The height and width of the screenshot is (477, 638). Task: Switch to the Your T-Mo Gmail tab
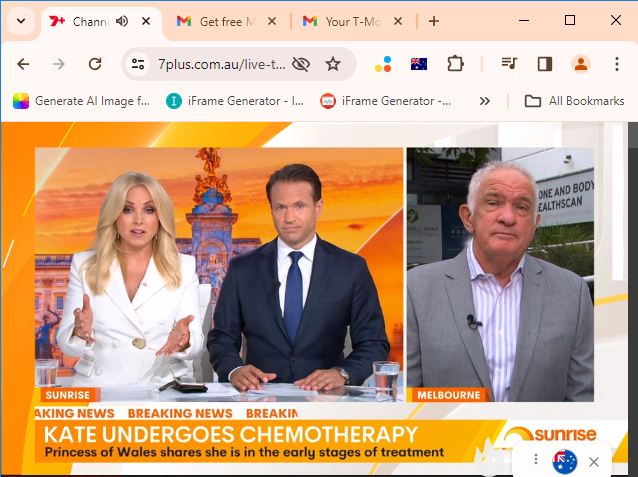pyautogui.click(x=352, y=21)
